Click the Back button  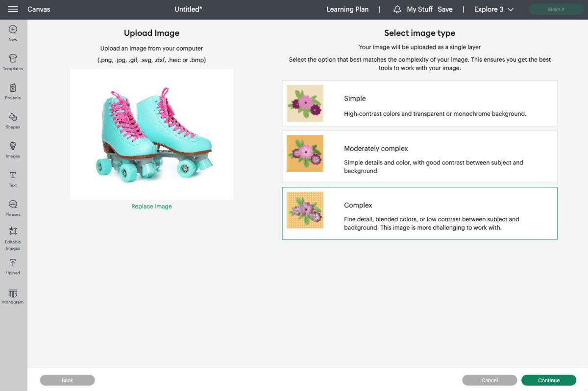pos(67,380)
